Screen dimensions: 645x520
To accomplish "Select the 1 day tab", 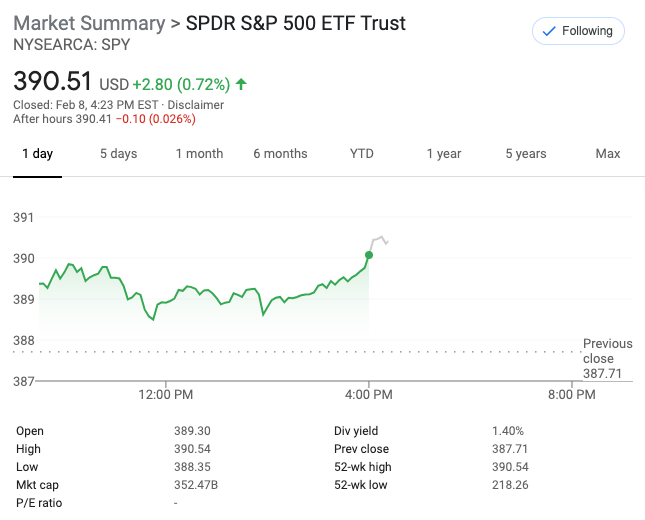I will 37,154.
